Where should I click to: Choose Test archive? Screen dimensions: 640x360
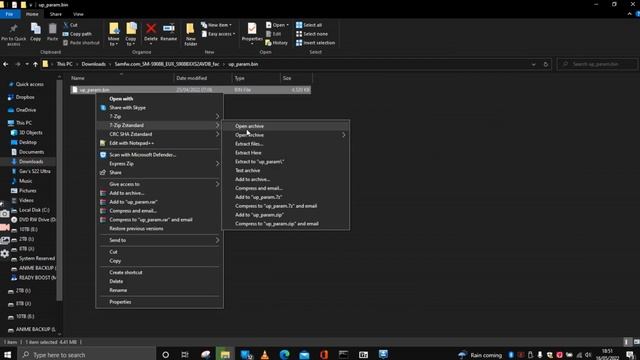coord(285,171)
